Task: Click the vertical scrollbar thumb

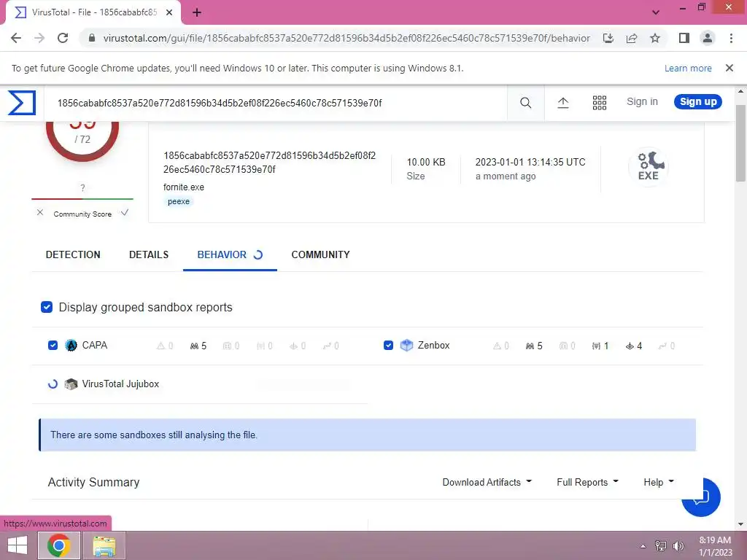Action: [x=741, y=143]
